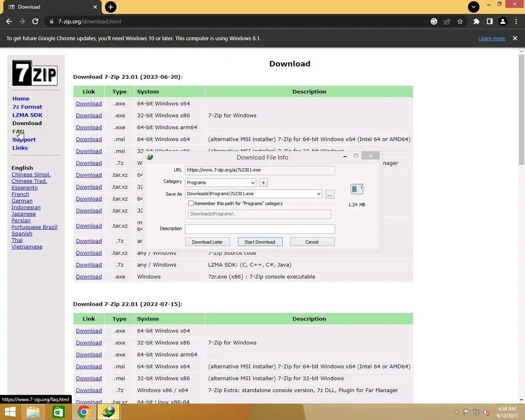Viewport: 525px width, 420px height.
Task: Add a new category with the plus button
Action: (x=263, y=183)
